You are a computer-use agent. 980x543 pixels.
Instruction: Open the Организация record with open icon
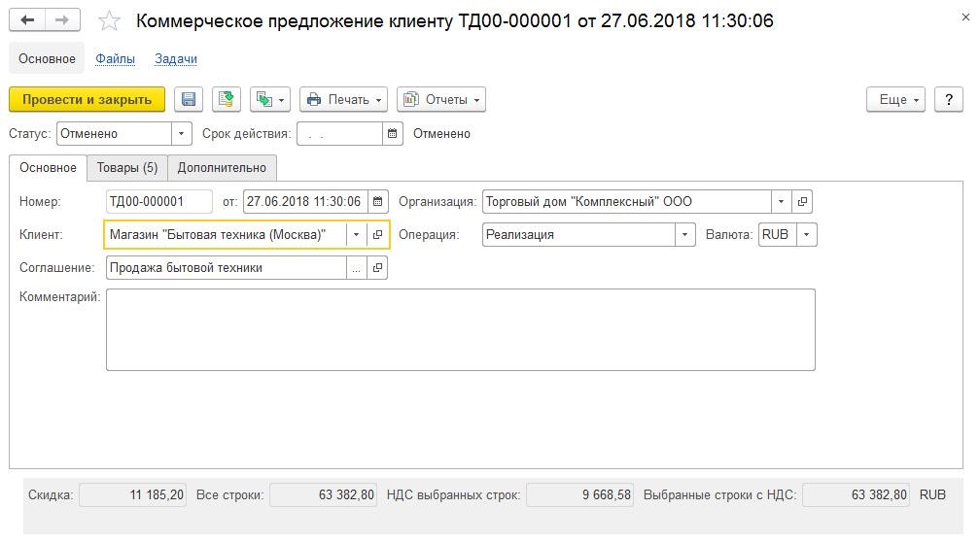pos(802,202)
